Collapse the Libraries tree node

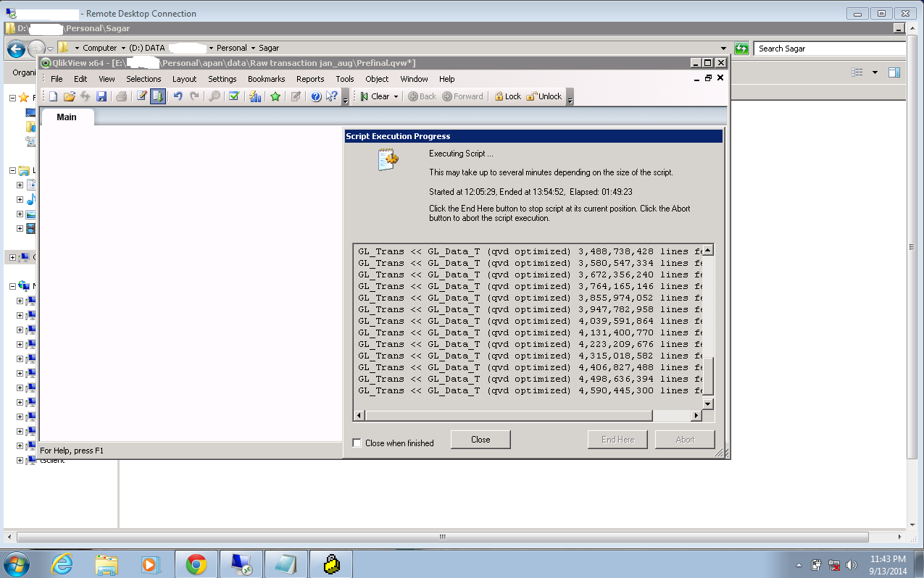pos(13,171)
